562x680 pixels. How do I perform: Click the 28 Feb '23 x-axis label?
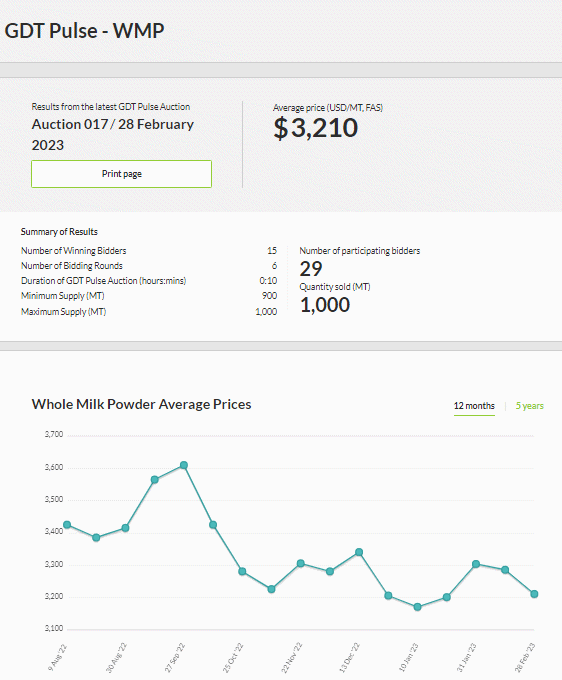(525, 657)
